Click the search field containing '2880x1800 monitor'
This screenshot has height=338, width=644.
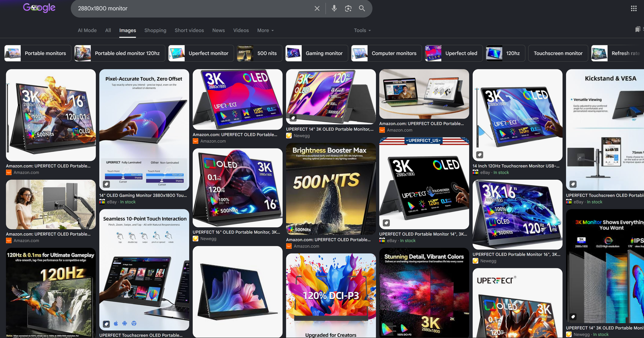point(193,9)
